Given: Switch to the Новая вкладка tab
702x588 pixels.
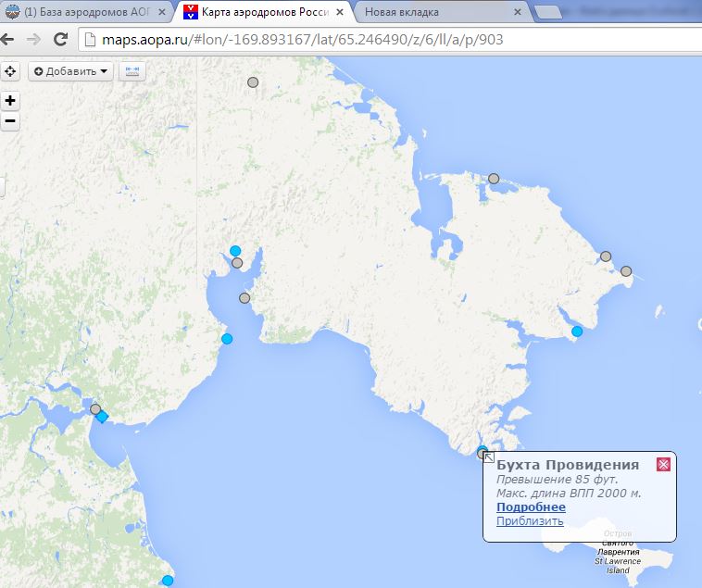Looking at the screenshot, I should pyautogui.click(x=426, y=12).
